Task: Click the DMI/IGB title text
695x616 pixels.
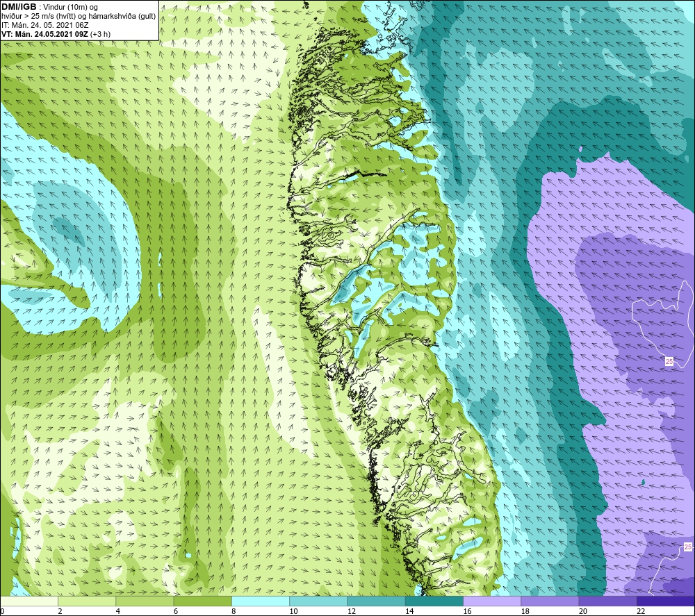Action: coord(19,7)
